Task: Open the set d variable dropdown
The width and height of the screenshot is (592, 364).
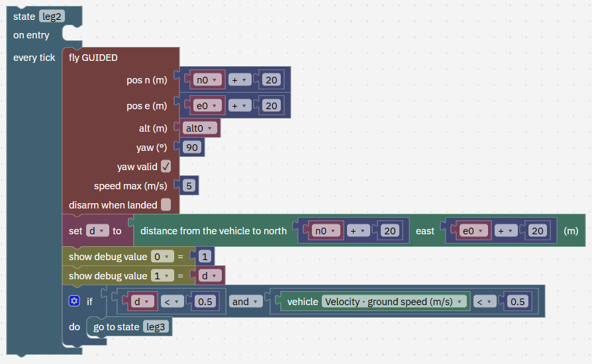Action: coord(97,231)
